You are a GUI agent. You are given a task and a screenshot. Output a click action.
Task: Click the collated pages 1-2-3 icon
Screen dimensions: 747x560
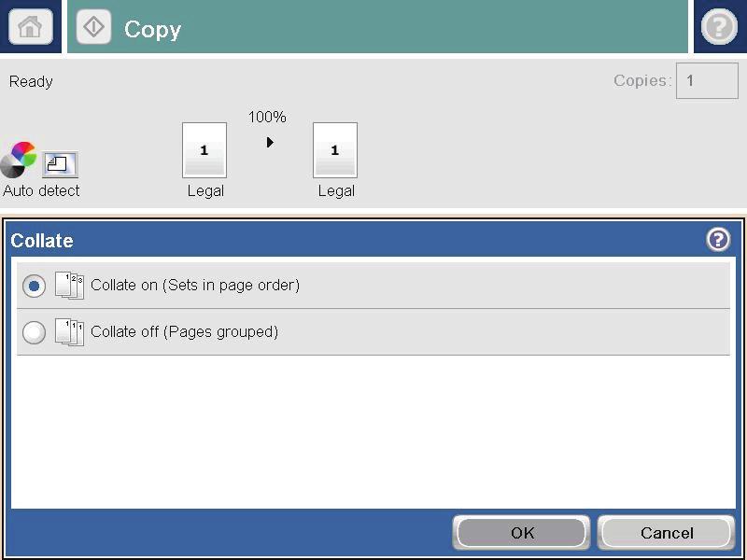[69, 286]
